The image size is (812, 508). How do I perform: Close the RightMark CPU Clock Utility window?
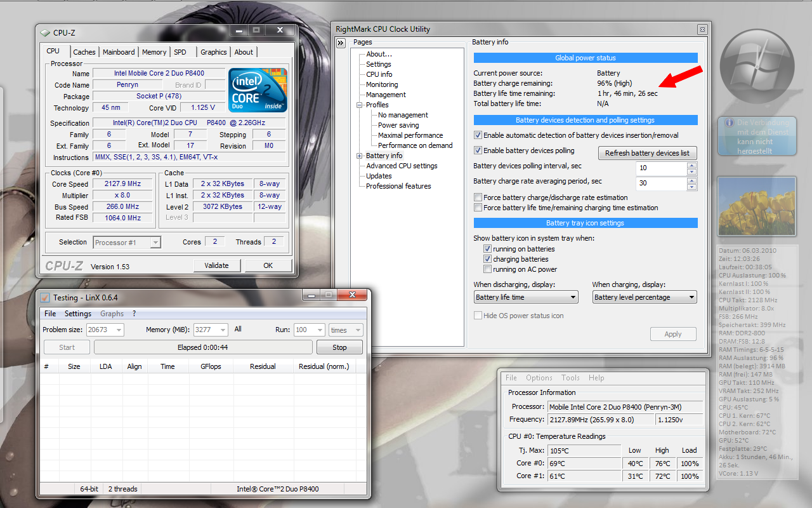tap(702, 29)
